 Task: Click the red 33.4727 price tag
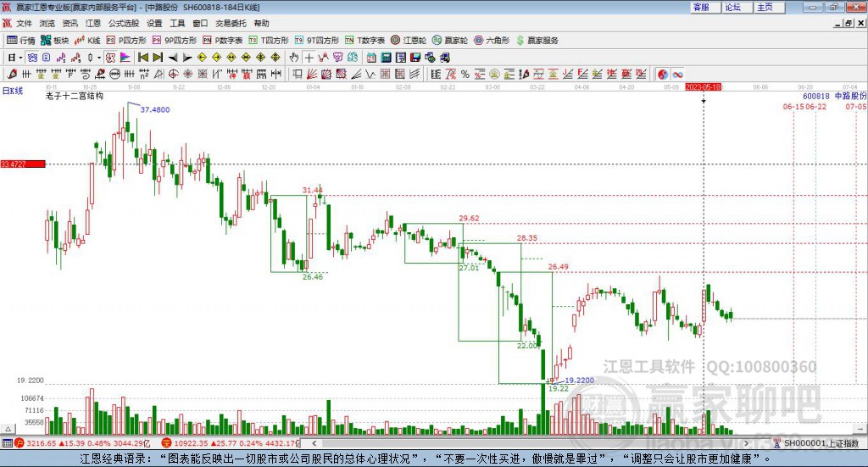tap(23, 164)
